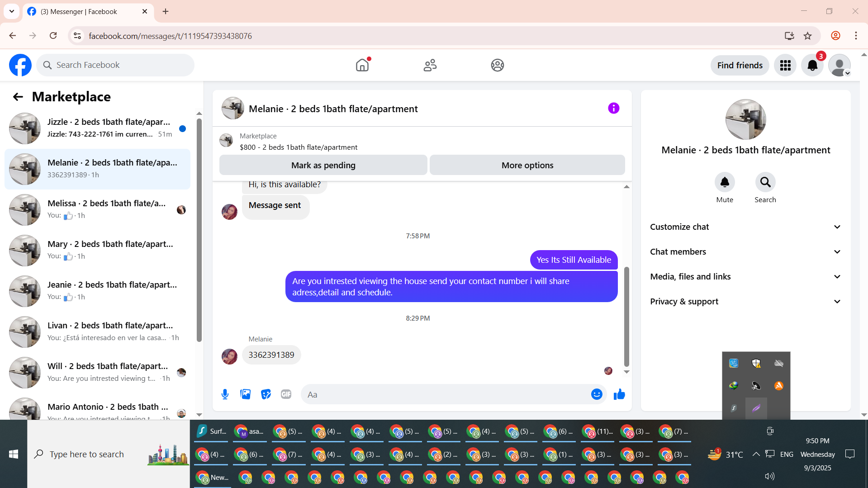
Task: Attach a photo using the image icon
Action: 246,394
